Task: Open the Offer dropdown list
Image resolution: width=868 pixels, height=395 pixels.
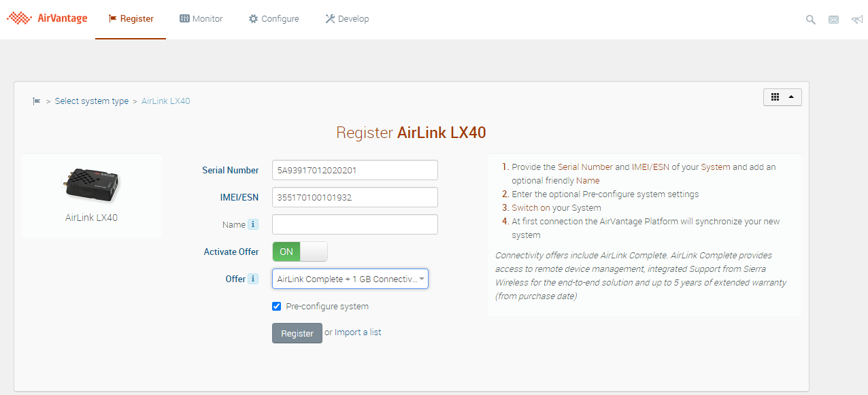Action: coord(350,279)
